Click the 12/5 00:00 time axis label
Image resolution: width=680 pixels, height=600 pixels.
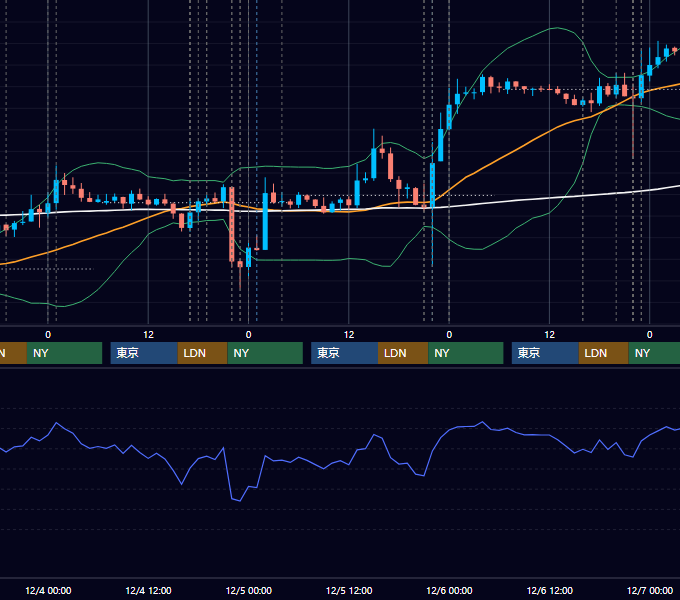248,590
